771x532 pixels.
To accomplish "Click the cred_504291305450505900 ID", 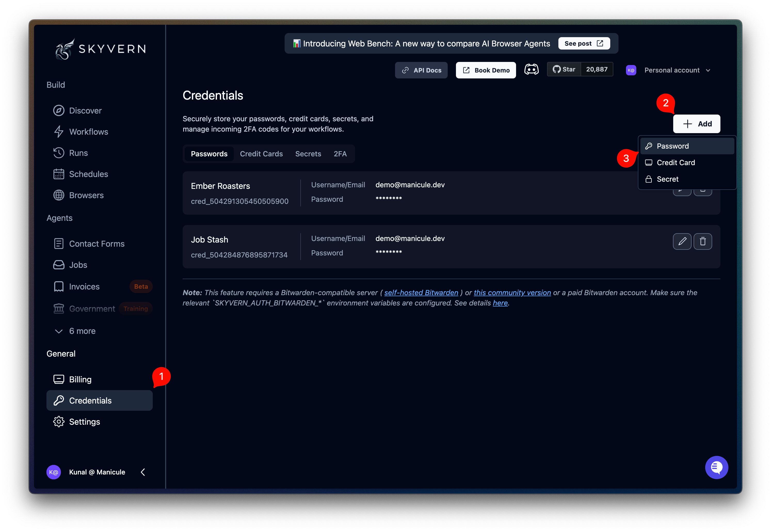I will [x=240, y=201].
